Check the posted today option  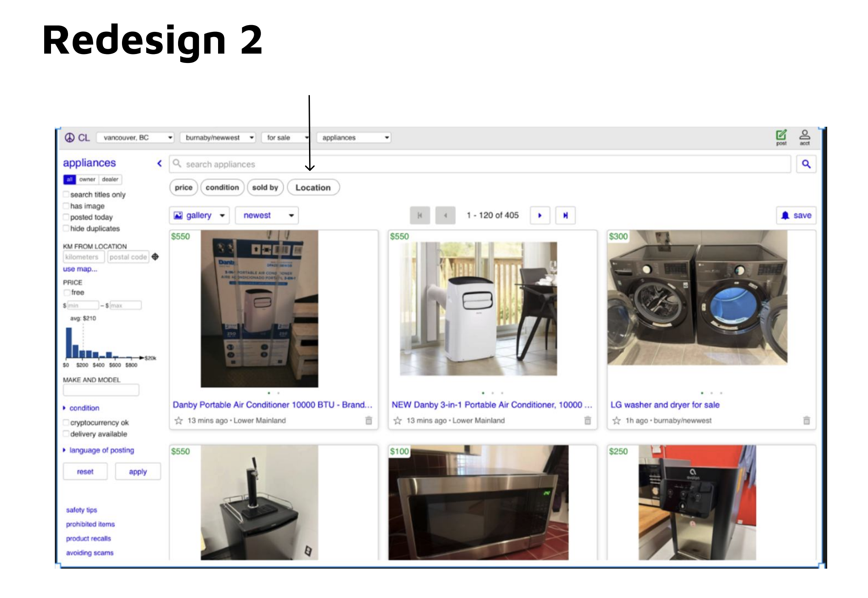[x=66, y=217]
